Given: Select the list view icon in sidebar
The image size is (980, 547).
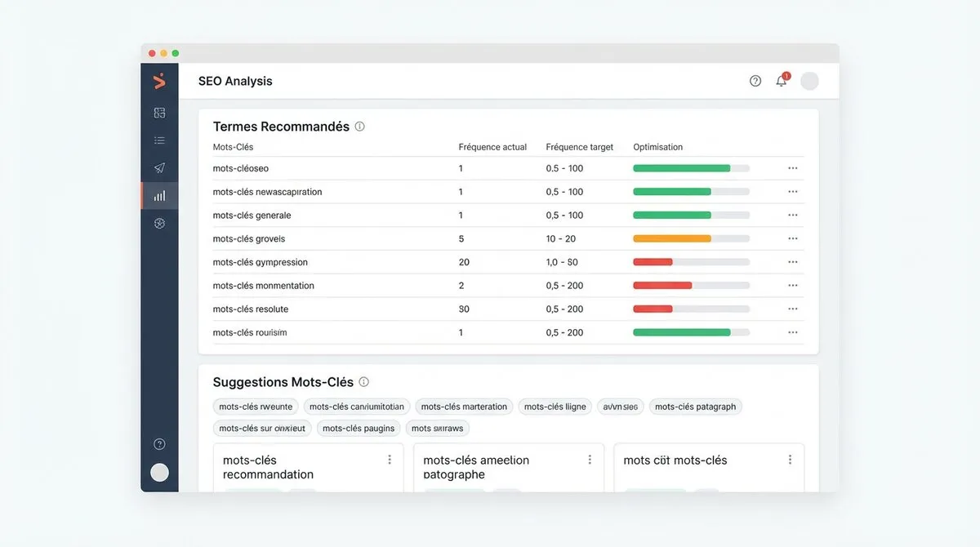Looking at the screenshot, I should (159, 140).
